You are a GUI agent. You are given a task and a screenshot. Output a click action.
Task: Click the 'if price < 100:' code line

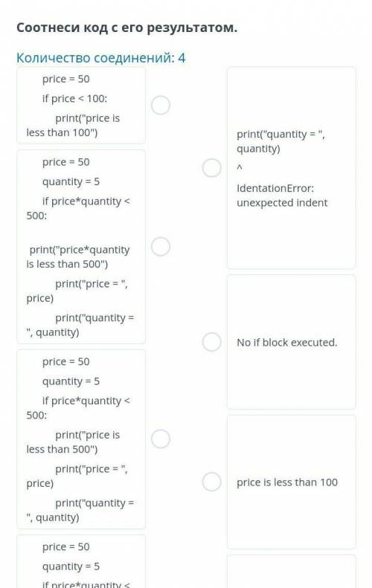click(x=74, y=99)
